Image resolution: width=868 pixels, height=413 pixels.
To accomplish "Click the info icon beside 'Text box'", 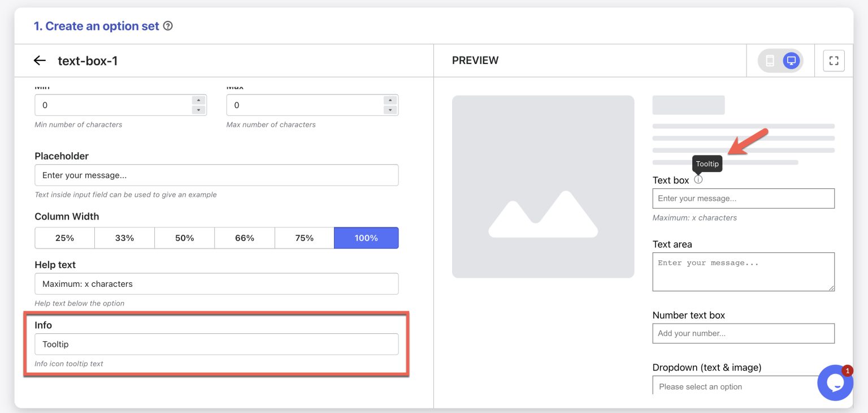I will click(x=698, y=179).
